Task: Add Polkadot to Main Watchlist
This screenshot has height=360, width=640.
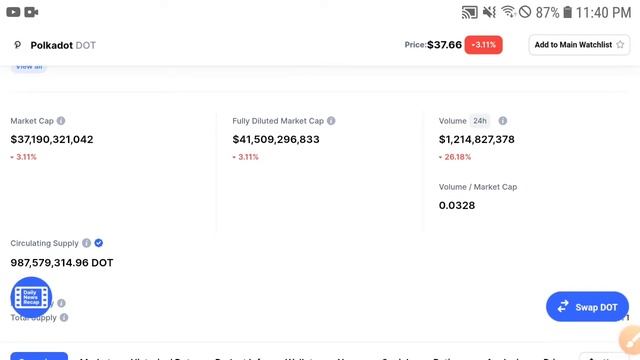Action: [579, 45]
